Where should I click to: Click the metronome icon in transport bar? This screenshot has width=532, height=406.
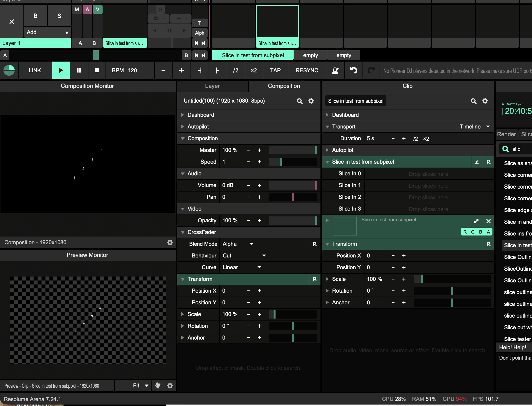point(335,71)
